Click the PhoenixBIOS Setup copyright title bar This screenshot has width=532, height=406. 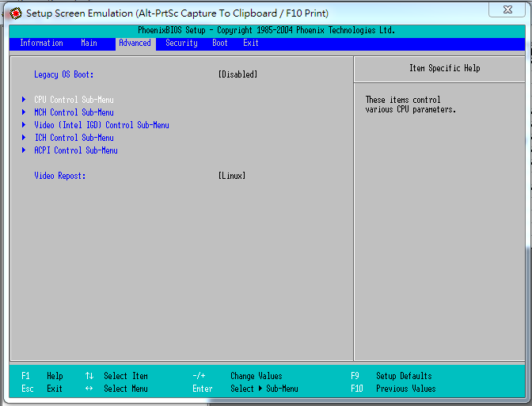(267, 30)
